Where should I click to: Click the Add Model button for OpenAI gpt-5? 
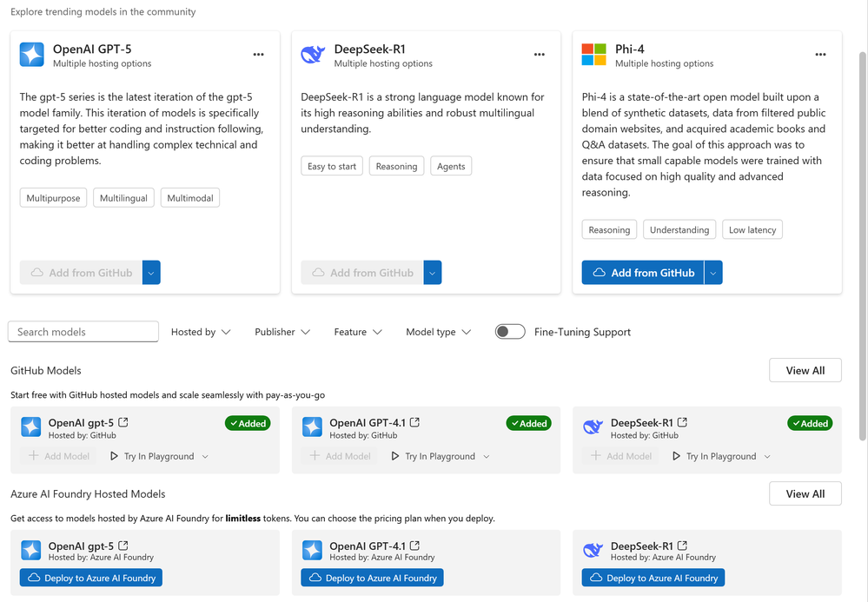click(x=59, y=456)
